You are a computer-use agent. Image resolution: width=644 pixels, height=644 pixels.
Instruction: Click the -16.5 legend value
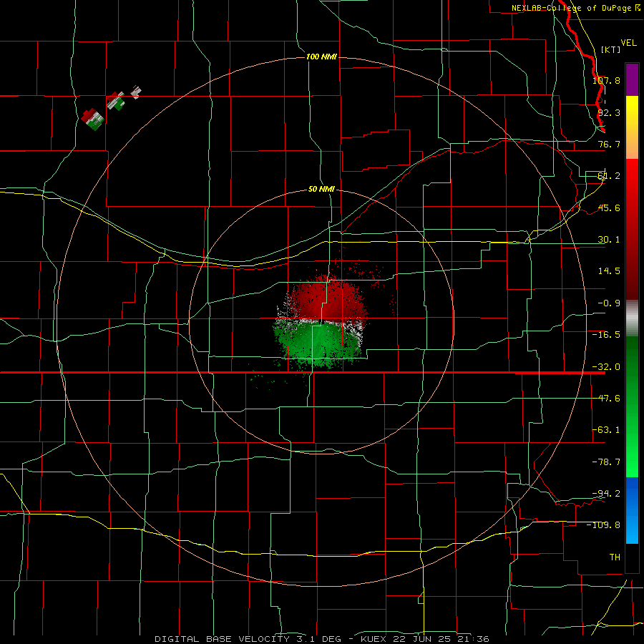point(606,335)
